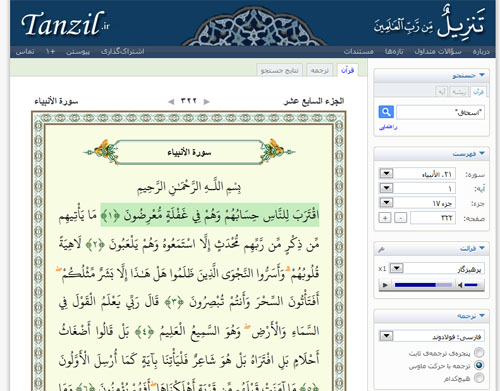Open the reciter dropdown showing پرهیزگار
The image size is (500, 391).
point(397,268)
